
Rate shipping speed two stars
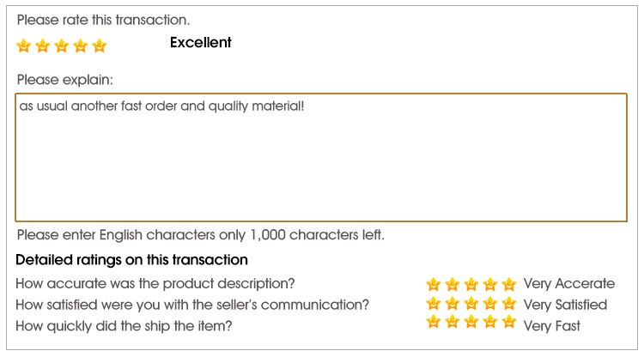(x=453, y=322)
